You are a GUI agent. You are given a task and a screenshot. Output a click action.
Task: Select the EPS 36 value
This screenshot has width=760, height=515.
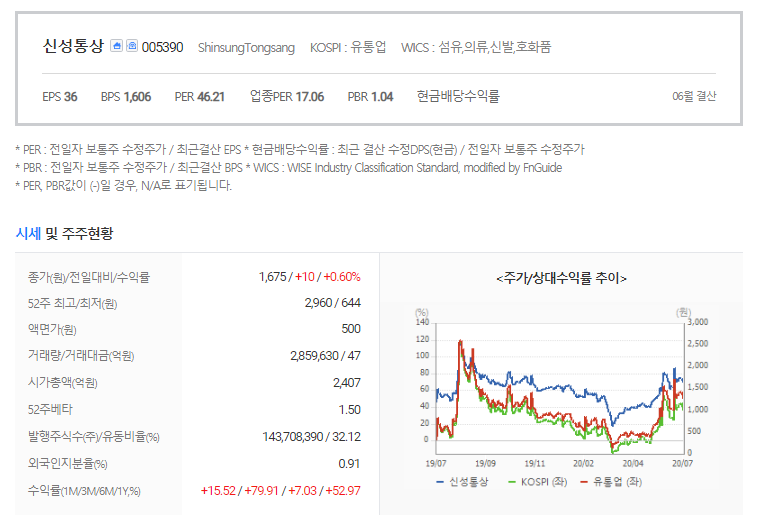click(x=60, y=97)
